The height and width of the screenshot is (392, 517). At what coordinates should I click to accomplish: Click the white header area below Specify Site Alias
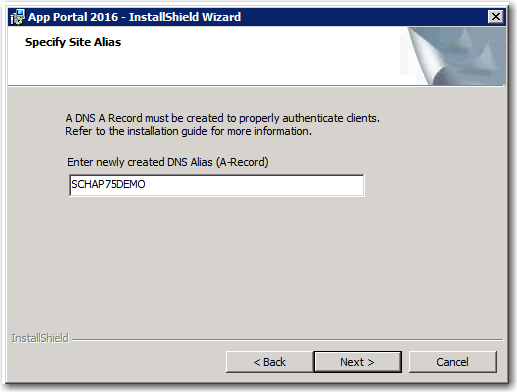click(200, 68)
